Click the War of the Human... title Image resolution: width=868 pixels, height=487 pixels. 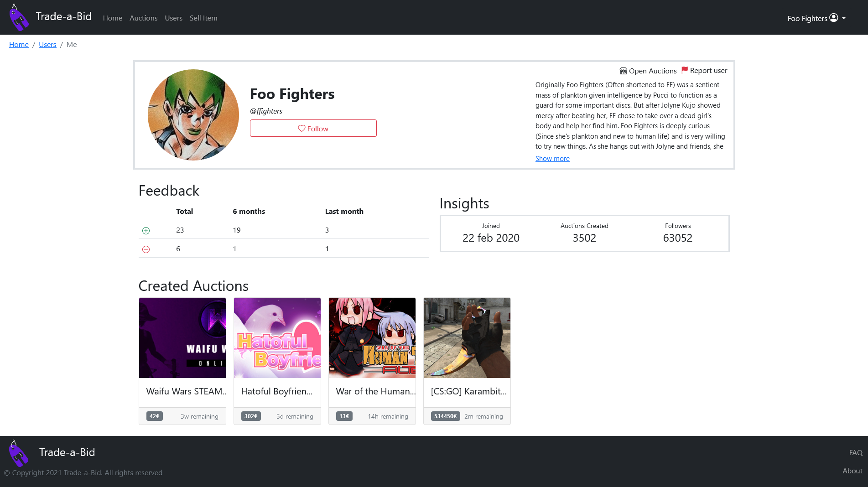(x=376, y=391)
